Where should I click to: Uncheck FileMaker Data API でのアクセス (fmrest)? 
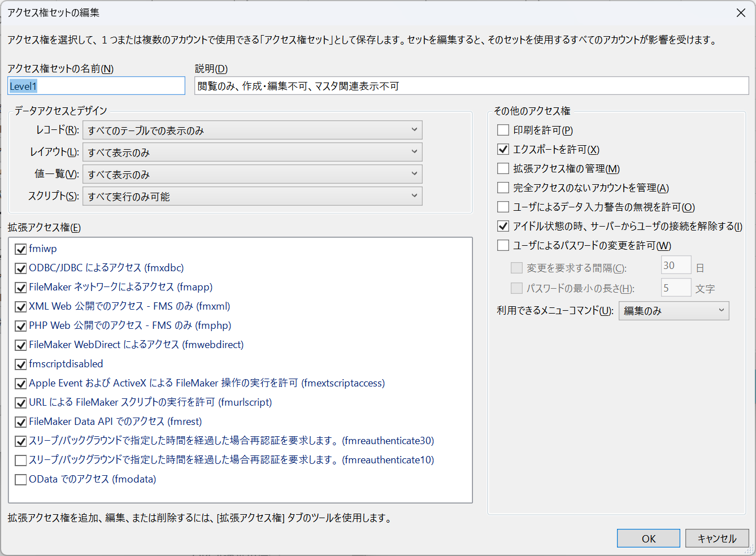pyautogui.click(x=21, y=422)
